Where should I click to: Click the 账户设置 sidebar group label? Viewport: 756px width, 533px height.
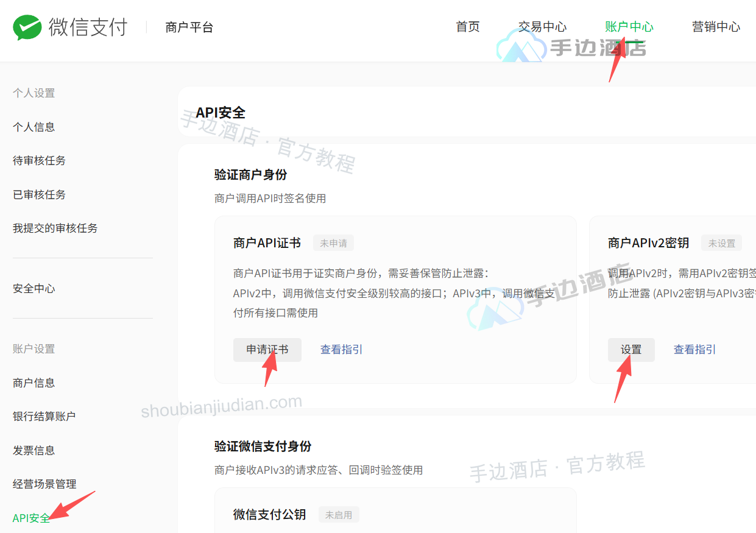[x=34, y=349]
